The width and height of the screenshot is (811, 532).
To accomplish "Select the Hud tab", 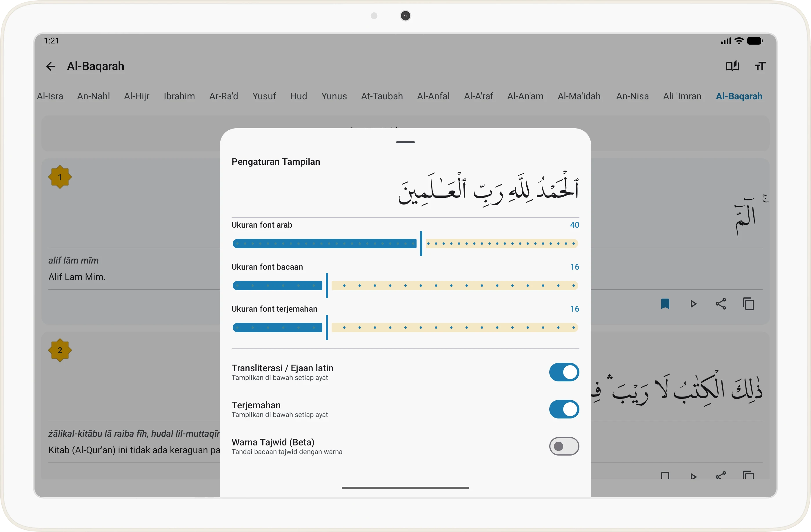I will point(299,96).
